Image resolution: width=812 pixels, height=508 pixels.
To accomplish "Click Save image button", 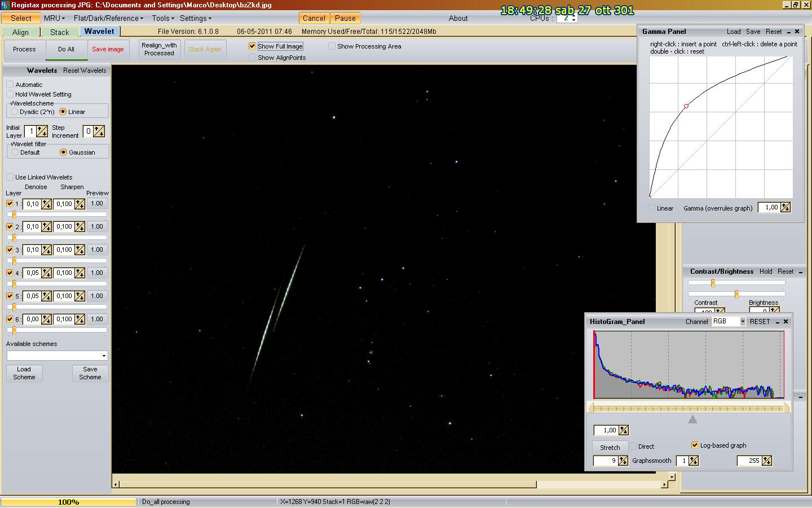I will pos(108,49).
